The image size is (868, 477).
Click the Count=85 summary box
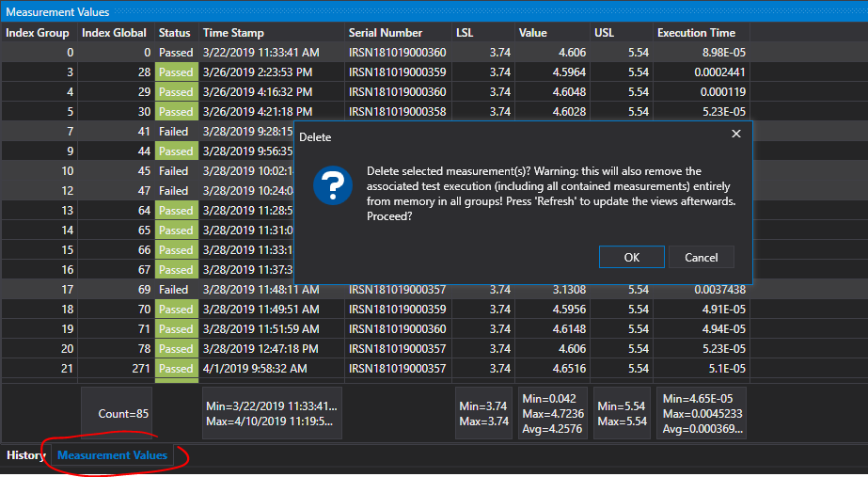pyautogui.click(x=117, y=413)
